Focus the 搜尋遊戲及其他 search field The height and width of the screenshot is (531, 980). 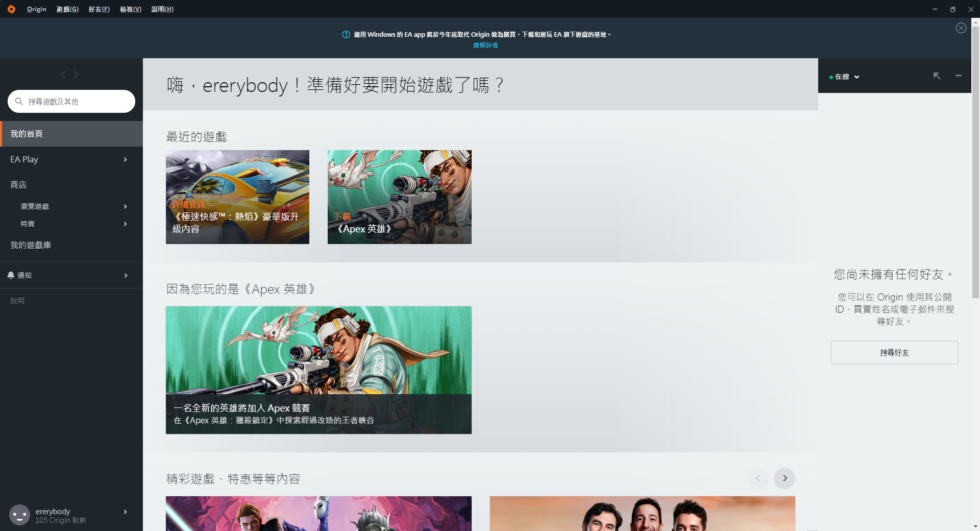coord(71,101)
